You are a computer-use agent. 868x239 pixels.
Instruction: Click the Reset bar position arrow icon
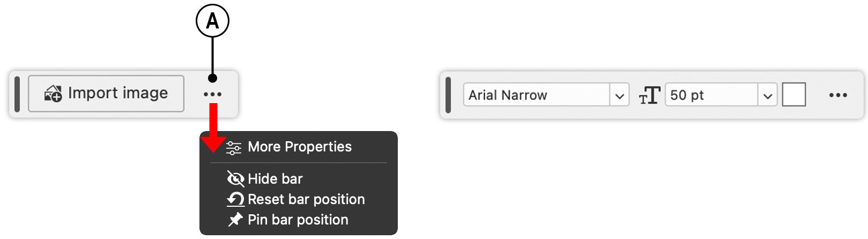235,199
